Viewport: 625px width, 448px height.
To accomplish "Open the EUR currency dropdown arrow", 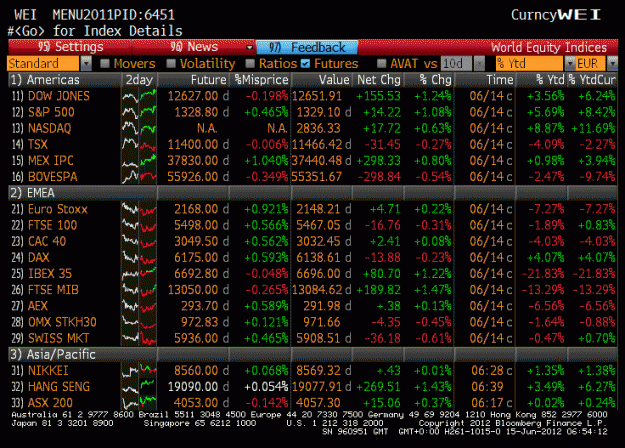I will coord(612,63).
